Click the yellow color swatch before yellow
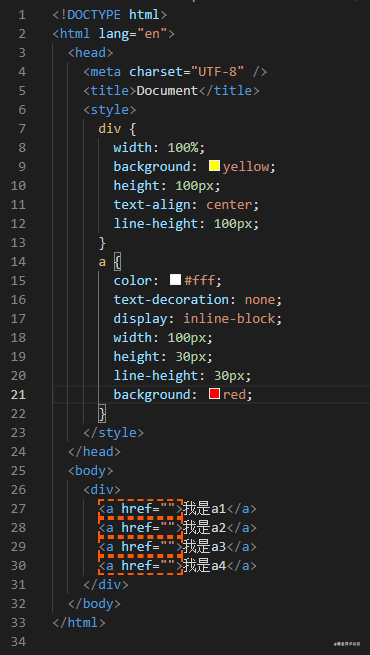 pos(214,166)
